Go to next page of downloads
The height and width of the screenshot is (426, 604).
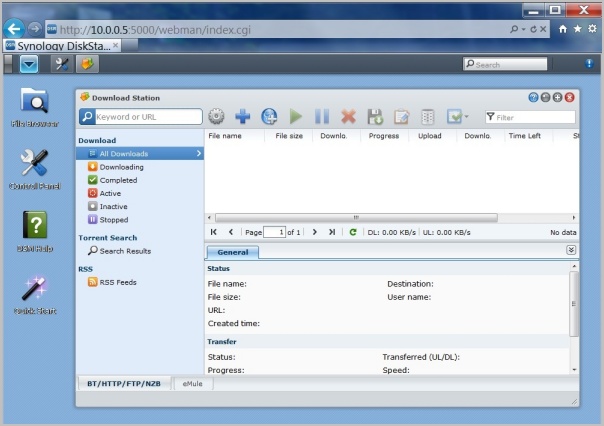click(315, 232)
